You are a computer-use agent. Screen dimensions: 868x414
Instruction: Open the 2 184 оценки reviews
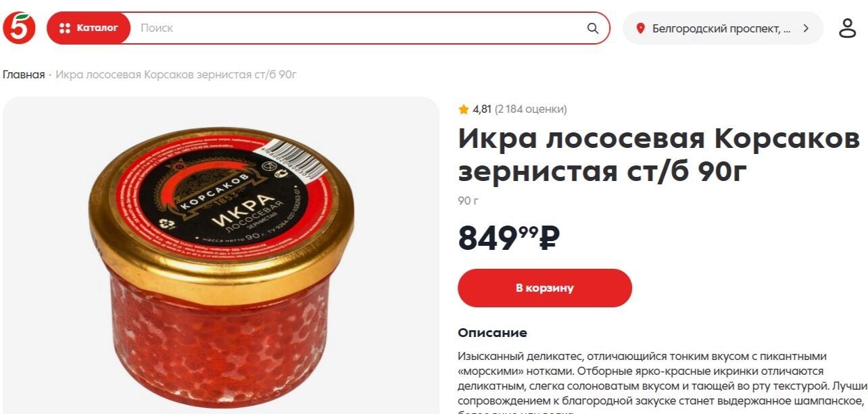click(x=531, y=109)
